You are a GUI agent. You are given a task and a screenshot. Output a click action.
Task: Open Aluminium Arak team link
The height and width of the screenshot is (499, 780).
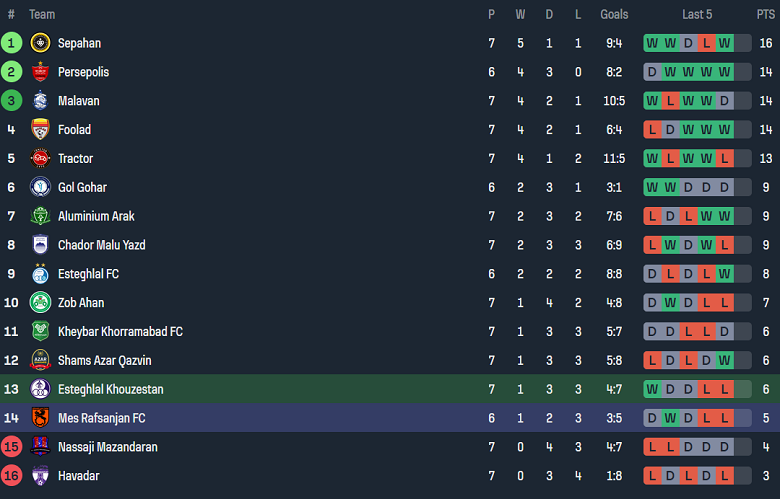96,216
